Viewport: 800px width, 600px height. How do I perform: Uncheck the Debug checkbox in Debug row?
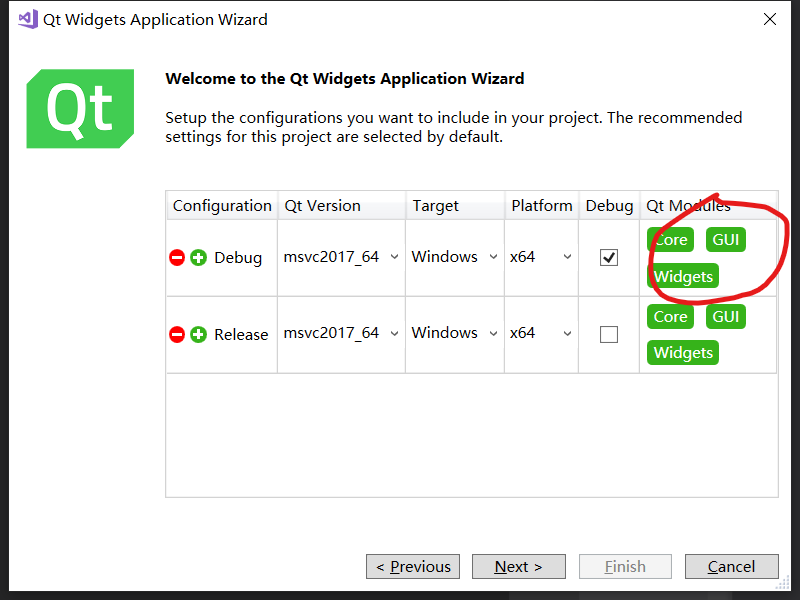click(609, 258)
